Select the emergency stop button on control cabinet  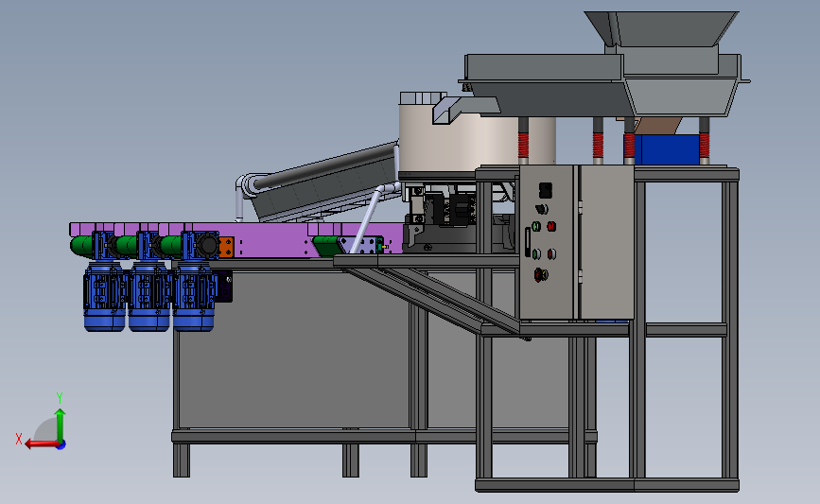541,274
